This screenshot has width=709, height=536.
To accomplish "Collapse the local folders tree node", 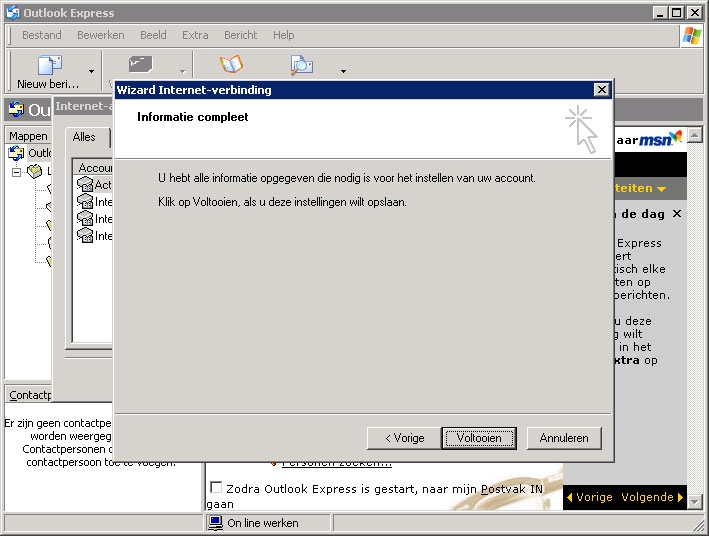I will tap(16, 172).
